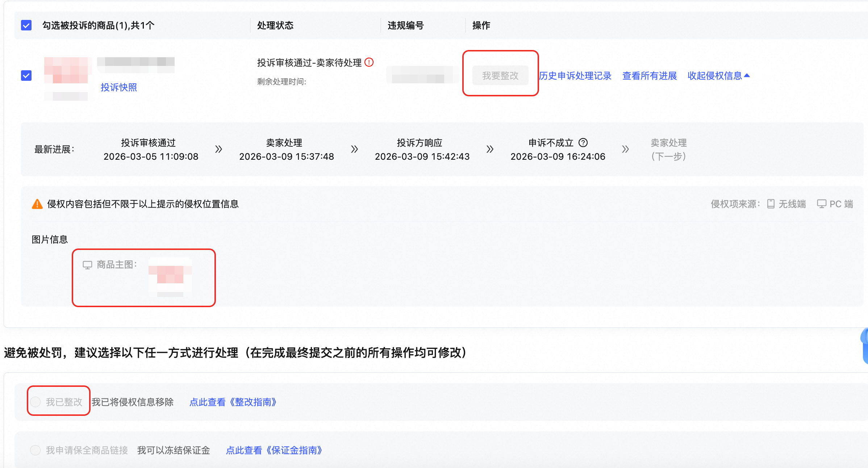Click the 投诉审核通过 progress step
Screen dimensions: 868x468
(x=151, y=150)
